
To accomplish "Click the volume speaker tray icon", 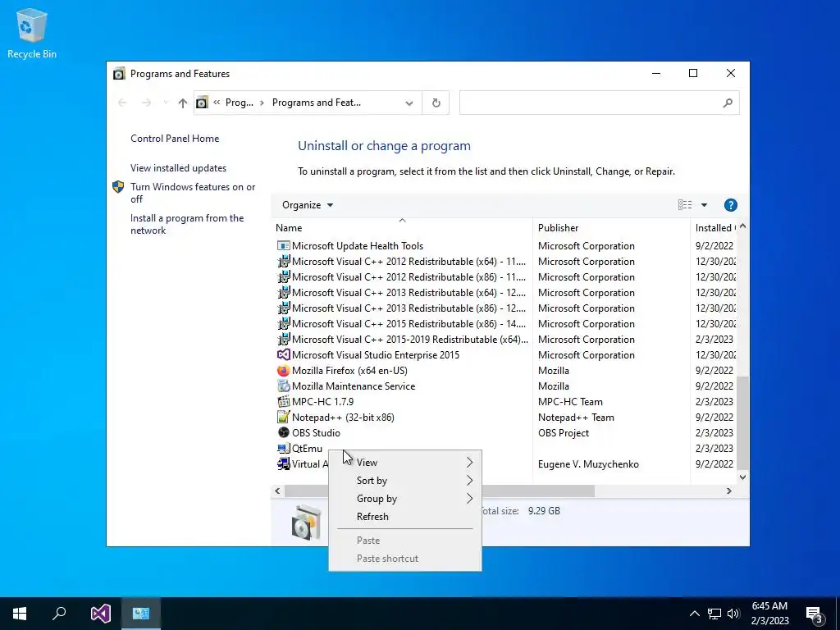I will tap(733, 614).
